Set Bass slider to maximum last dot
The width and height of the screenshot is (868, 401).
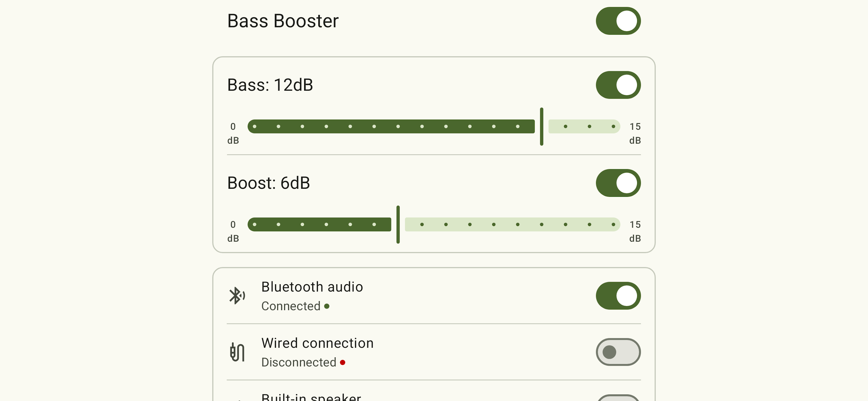click(x=613, y=127)
